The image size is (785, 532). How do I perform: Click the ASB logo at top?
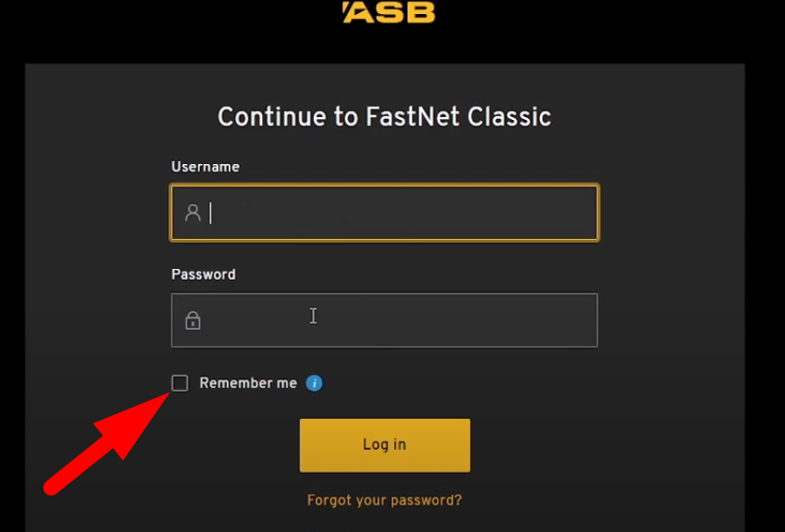coord(389,12)
